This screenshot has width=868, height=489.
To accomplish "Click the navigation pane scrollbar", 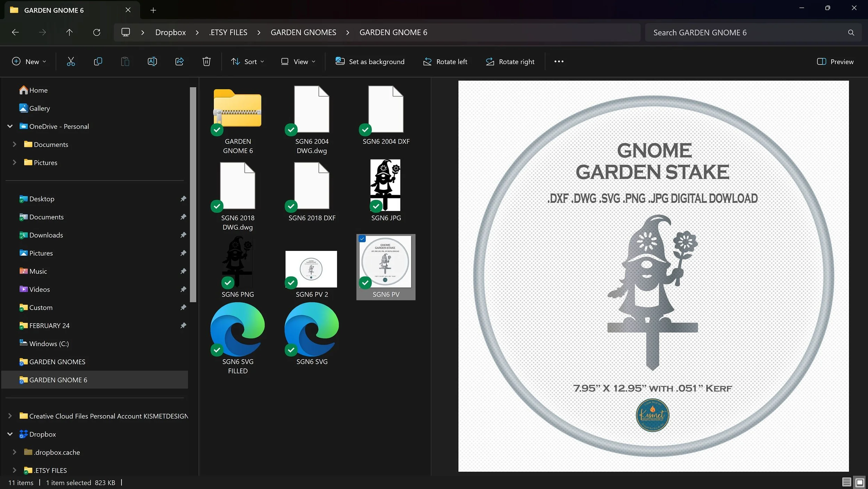I will tap(193, 195).
